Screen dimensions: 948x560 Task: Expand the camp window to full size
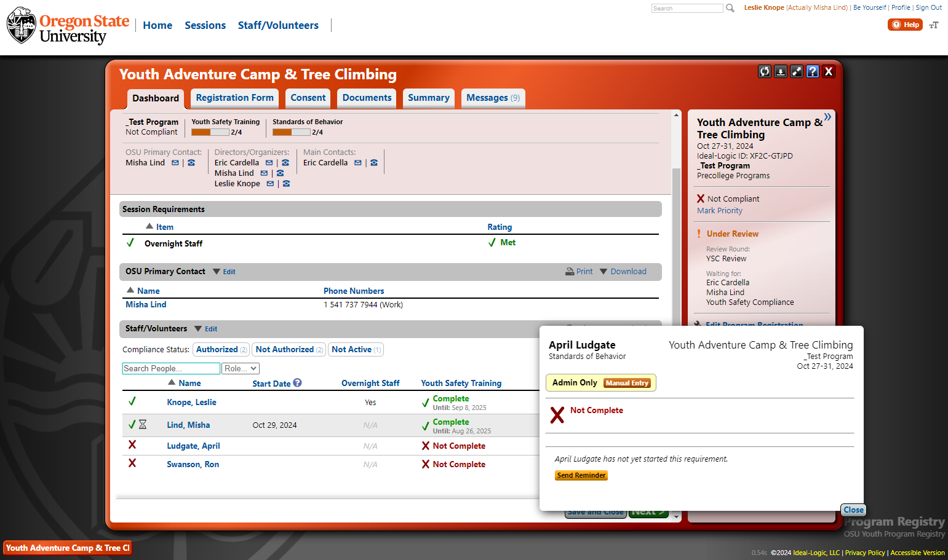coord(797,71)
